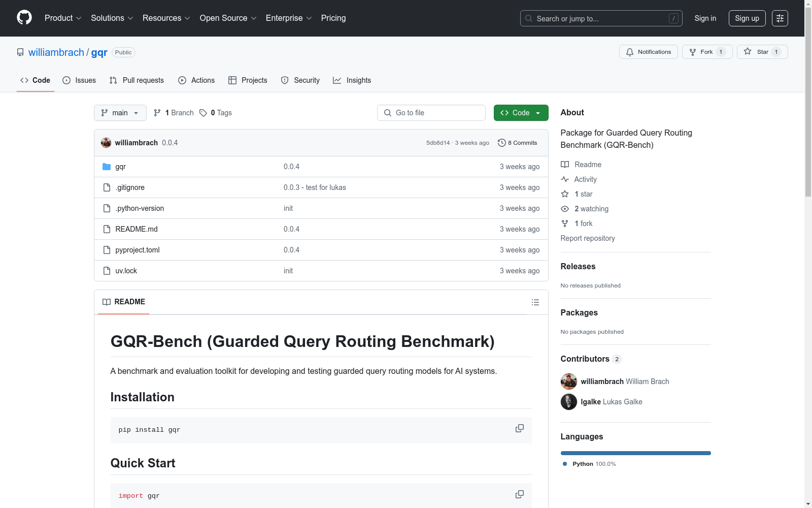Click the uv.lock file icon
The image size is (812, 508).
pos(107,271)
